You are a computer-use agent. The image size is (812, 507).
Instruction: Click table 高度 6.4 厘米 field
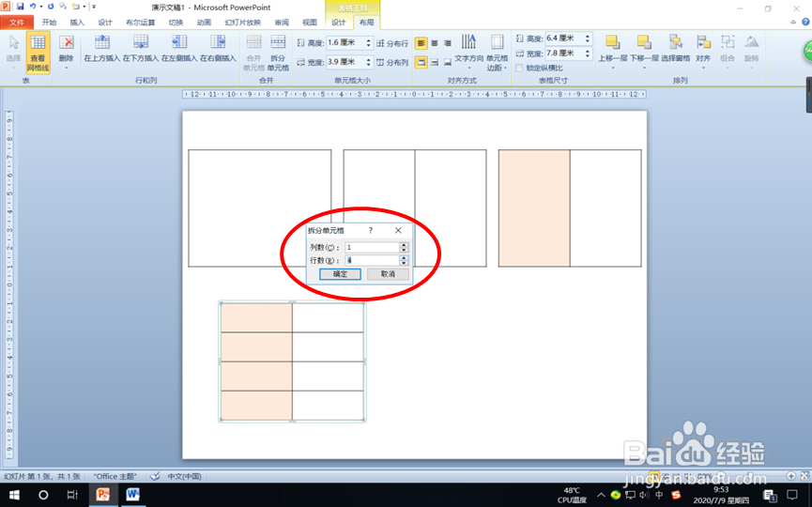tap(564, 38)
